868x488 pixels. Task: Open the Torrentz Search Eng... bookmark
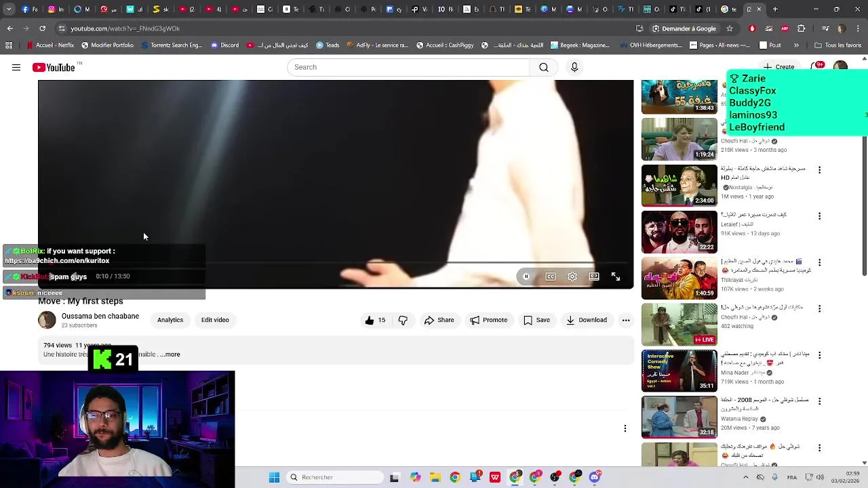click(172, 45)
